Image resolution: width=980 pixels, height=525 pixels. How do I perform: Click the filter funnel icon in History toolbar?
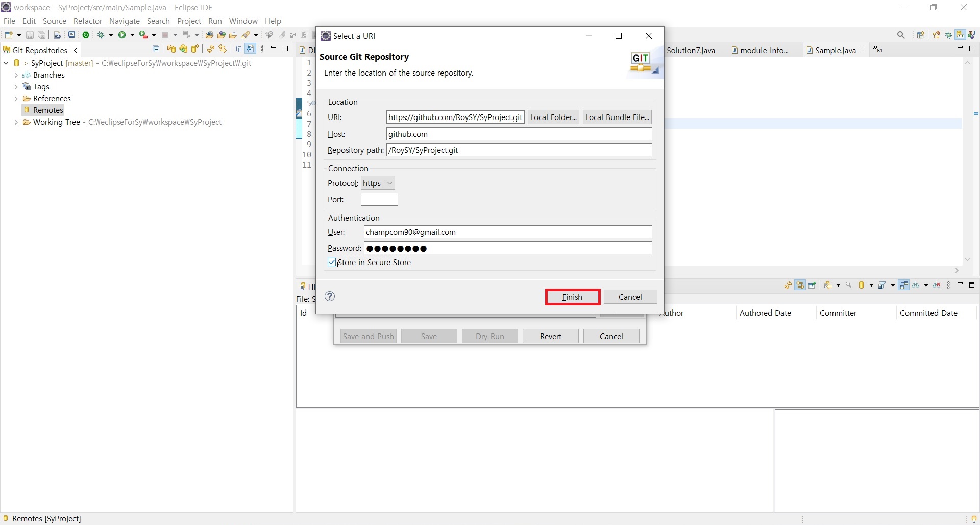tap(881, 285)
